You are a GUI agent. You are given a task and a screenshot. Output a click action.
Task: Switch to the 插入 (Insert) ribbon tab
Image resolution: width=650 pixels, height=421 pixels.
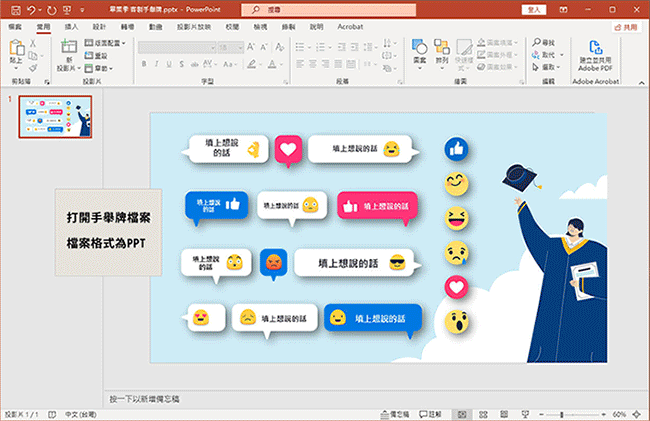(70, 28)
